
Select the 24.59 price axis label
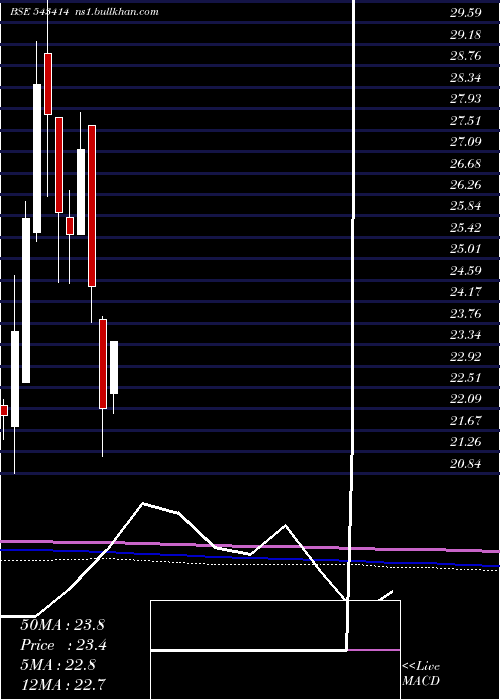click(x=466, y=271)
